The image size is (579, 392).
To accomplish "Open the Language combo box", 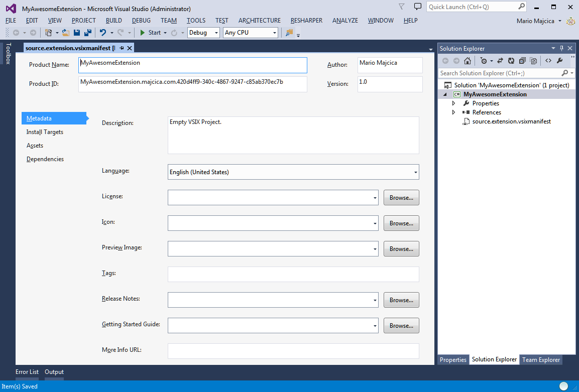I will click(x=293, y=172).
